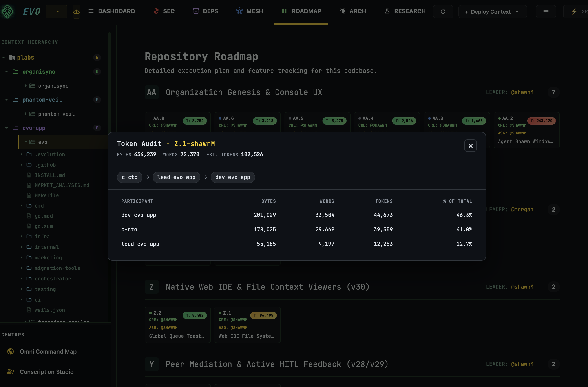588x387 pixels.
Task: Click the @morgan leader link
Action: (x=522, y=210)
